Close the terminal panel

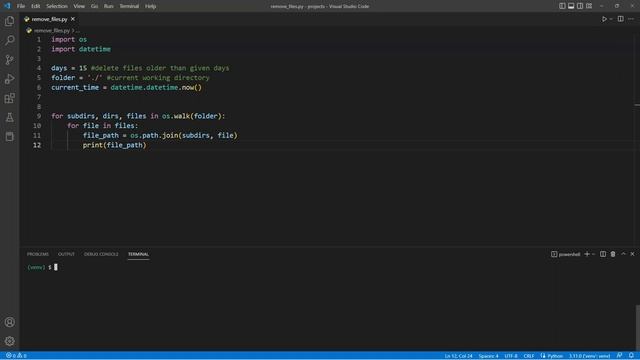(632, 254)
